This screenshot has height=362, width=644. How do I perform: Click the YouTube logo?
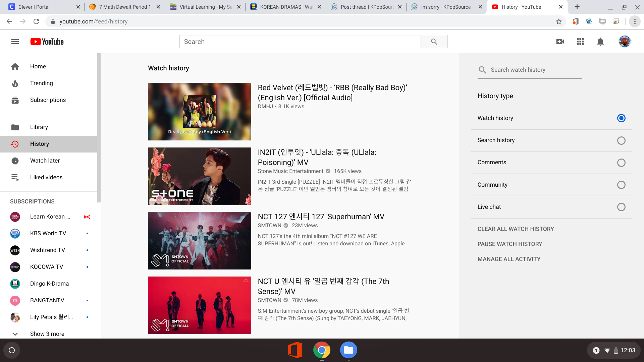coord(47,42)
